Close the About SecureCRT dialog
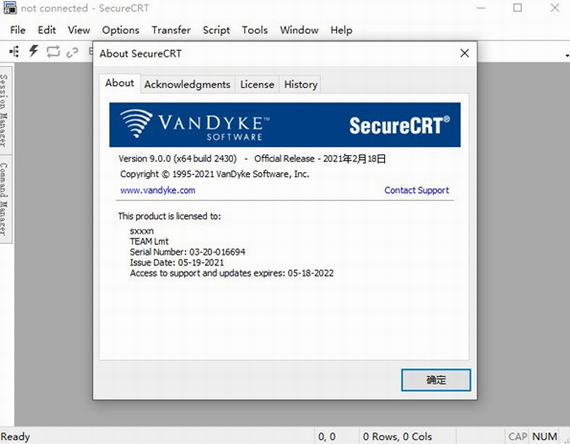 coord(464,53)
